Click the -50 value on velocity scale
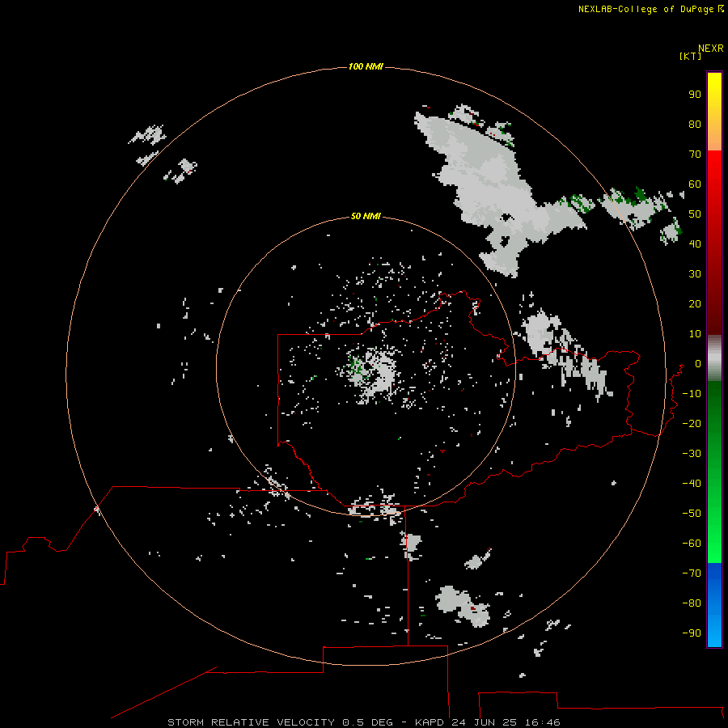This screenshot has width=728, height=728. [x=692, y=514]
